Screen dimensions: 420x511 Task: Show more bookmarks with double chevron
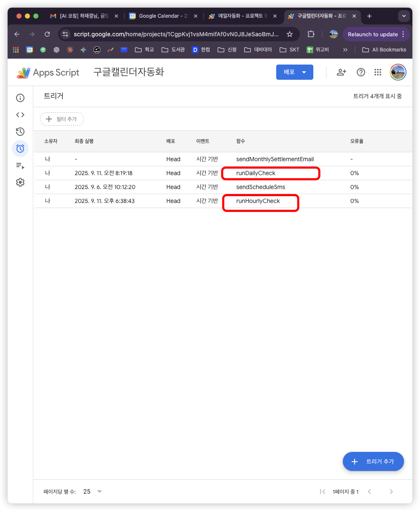[345, 50]
